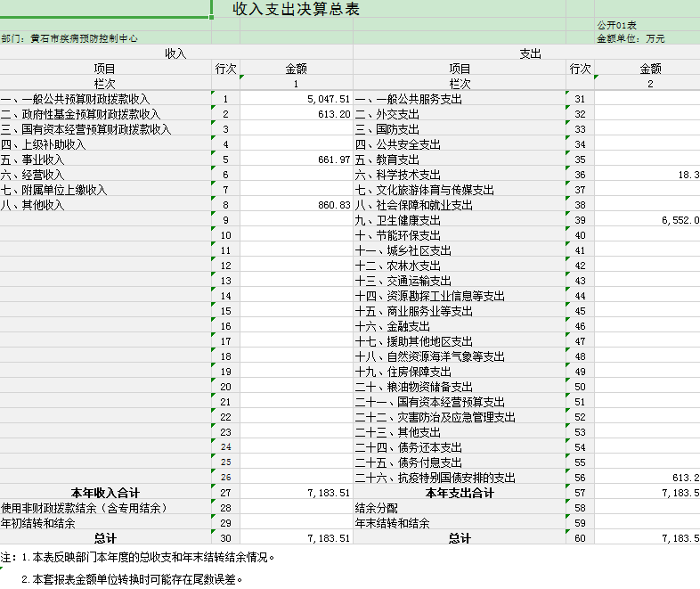The height and width of the screenshot is (589, 700).
Task: Select the title cell 收入支出决算总表
Action: coord(296,9)
